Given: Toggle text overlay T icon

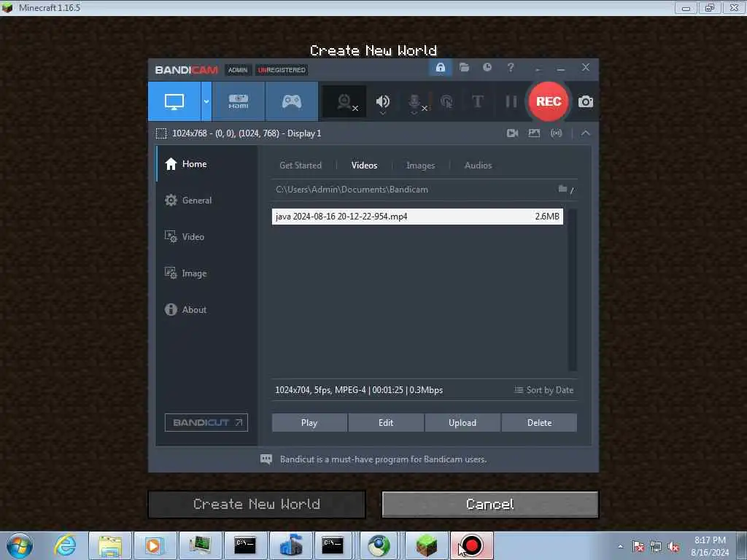Looking at the screenshot, I should pos(477,101).
